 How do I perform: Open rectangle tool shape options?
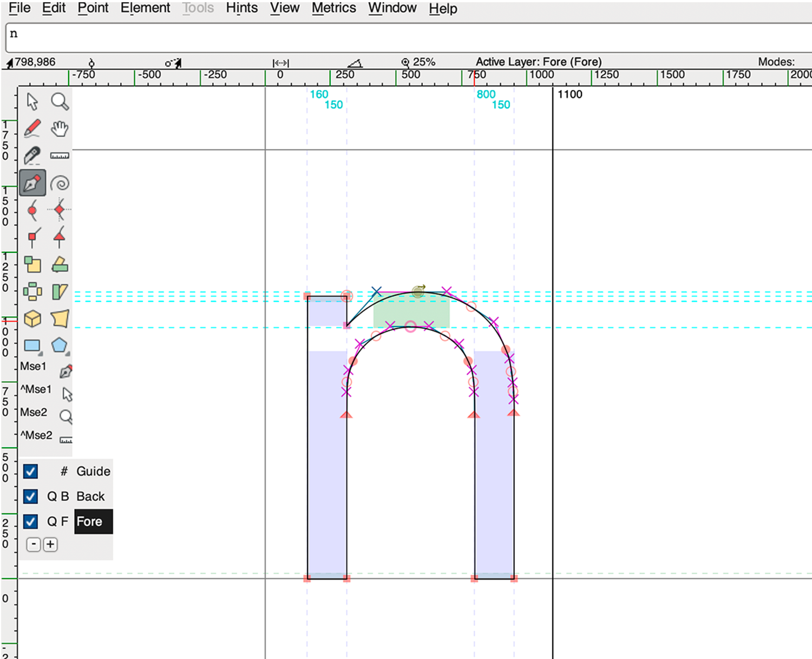click(32, 346)
